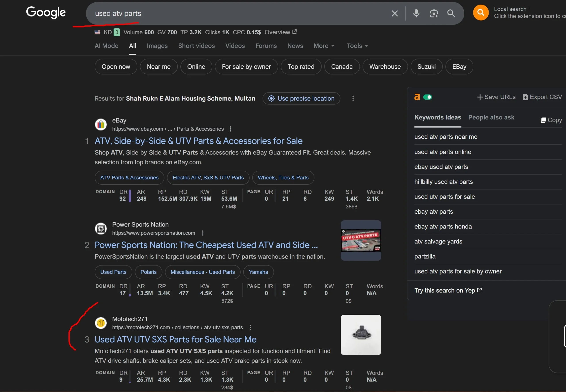Viewport: 566px width, 392px height.
Task: Open three-dot menu beside Mototech271 URL
Action: tap(250, 327)
